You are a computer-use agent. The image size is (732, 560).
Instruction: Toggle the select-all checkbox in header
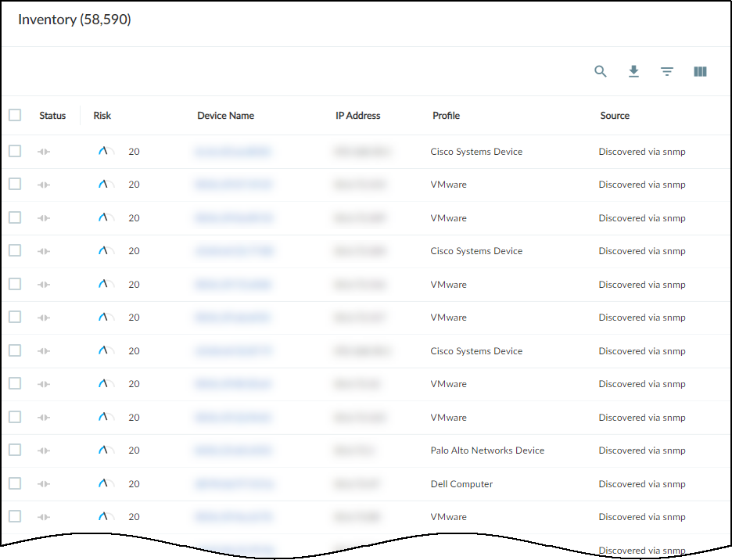[x=15, y=115]
